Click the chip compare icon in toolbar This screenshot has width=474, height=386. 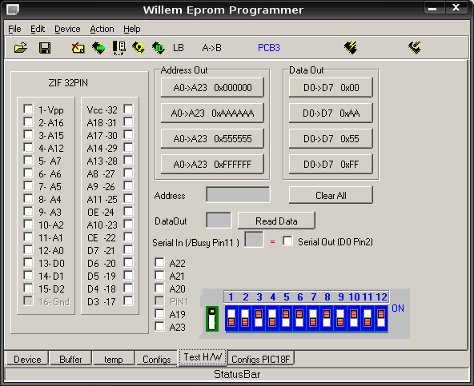click(119, 48)
